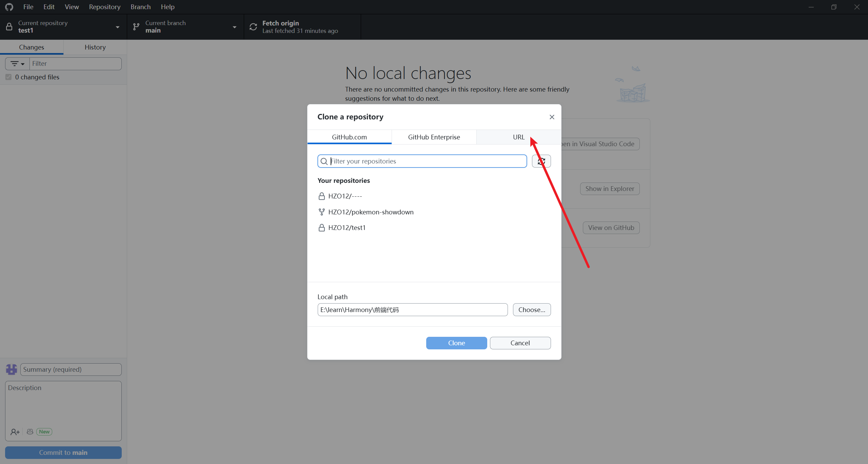Click the Copilot generate message icon
The width and height of the screenshot is (868, 464).
tap(30, 432)
